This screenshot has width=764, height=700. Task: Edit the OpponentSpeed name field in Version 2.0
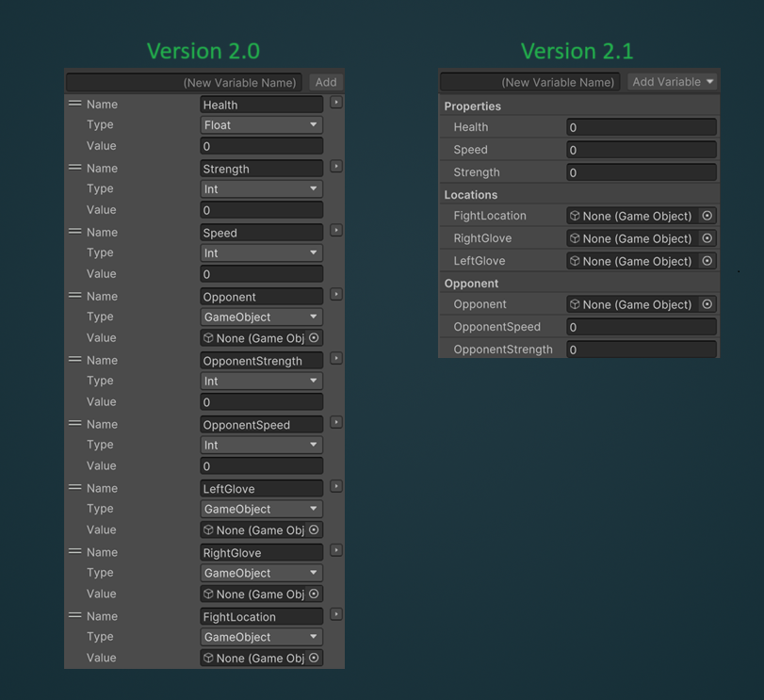(x=262, y=425)
